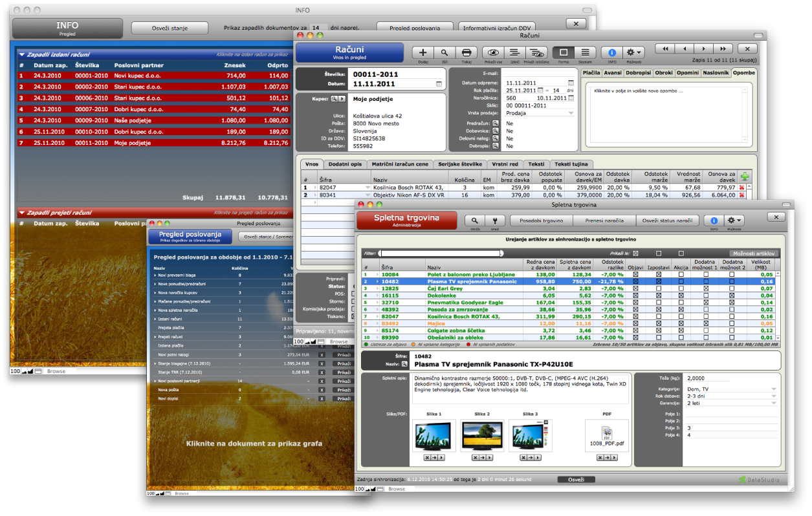Expand Novi prevzemi blaga in Pregled poslovanja
This screenshot has width=812, height=516.
pos(155,275)
